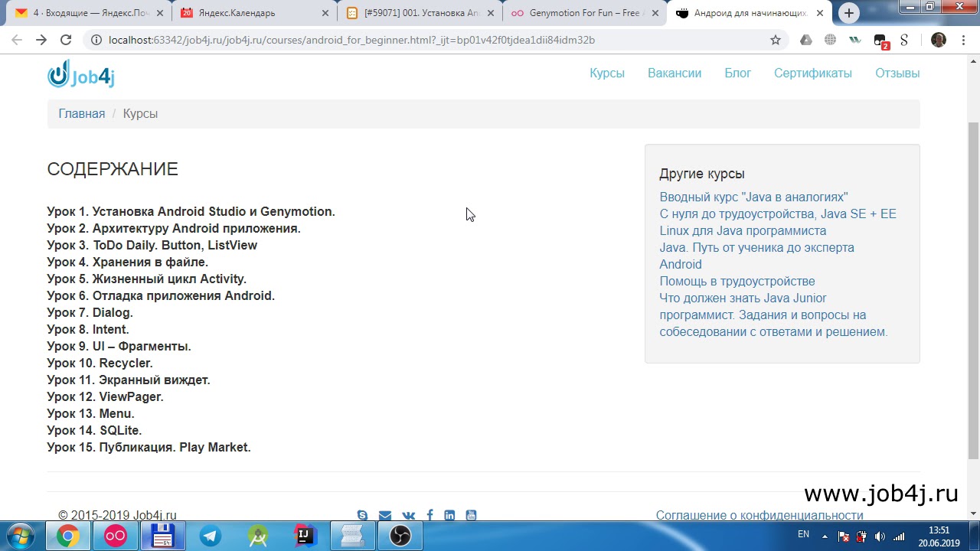The height and width of the screenshot is (551, 980).
Task: Reload the current page
Action: pyautogui.click(x=66, y=40)
